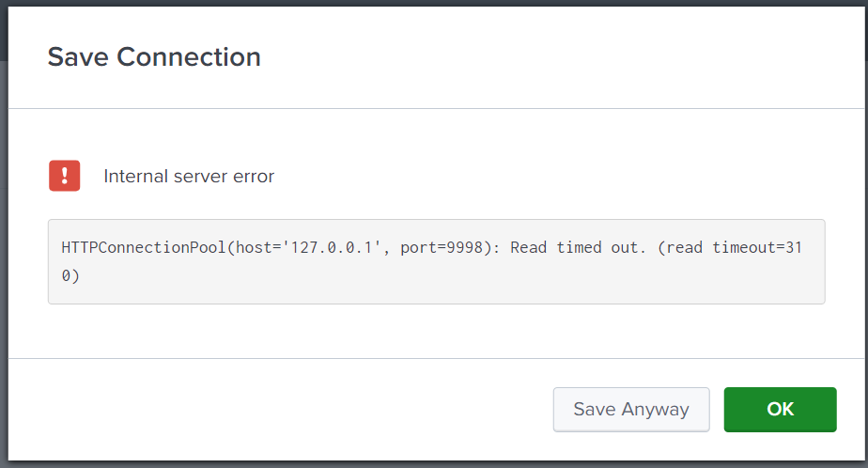The image size is (868, 468).
Task: Click the dark backdrop above the dialog
Action: click(434, 3)
